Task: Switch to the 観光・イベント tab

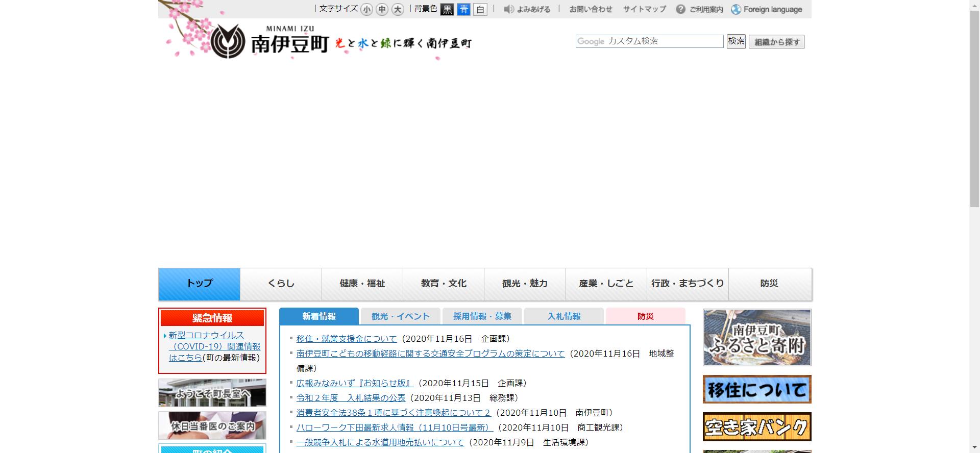Action: tap(400, 316)
